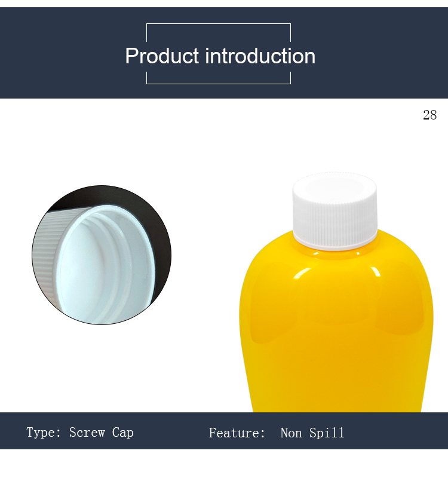This screenshot has width=448, height=478.
Task: Select the "Non Spill" value text
Action: click(312, 433)
